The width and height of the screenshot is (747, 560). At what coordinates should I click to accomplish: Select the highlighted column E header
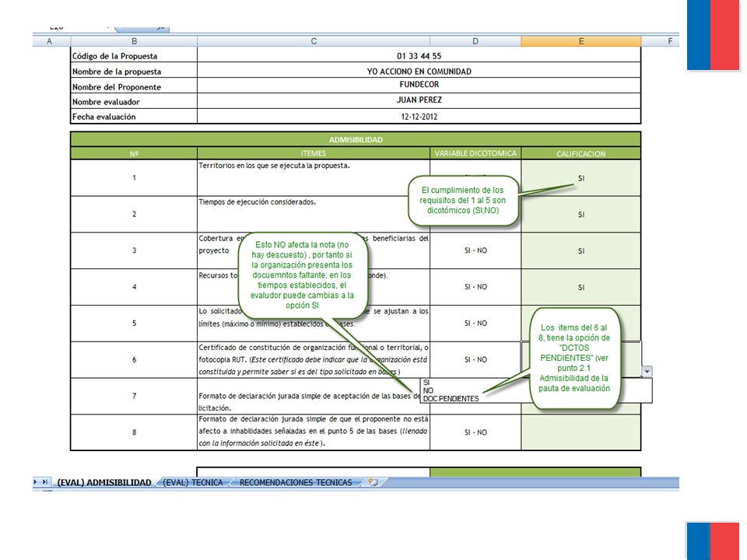581,41
